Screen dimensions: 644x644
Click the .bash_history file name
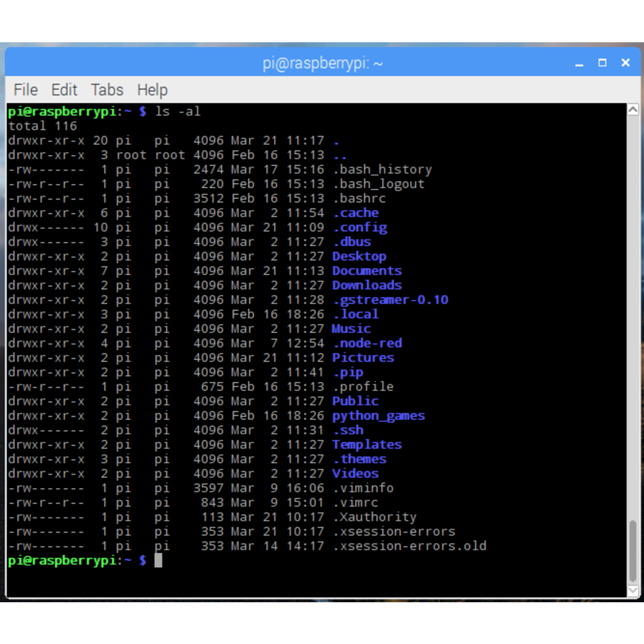(382, 170)
